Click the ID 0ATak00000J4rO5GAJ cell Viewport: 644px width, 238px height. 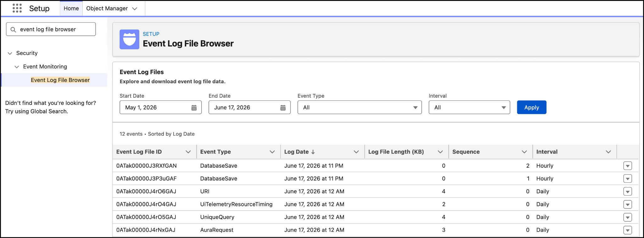pyautogui.click(x=146, y=217)
